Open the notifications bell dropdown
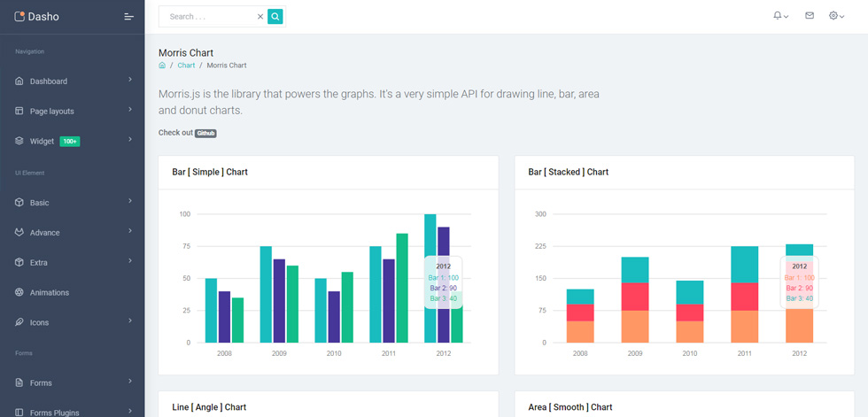This screenshot has height=417, width=868. (780, 16)
